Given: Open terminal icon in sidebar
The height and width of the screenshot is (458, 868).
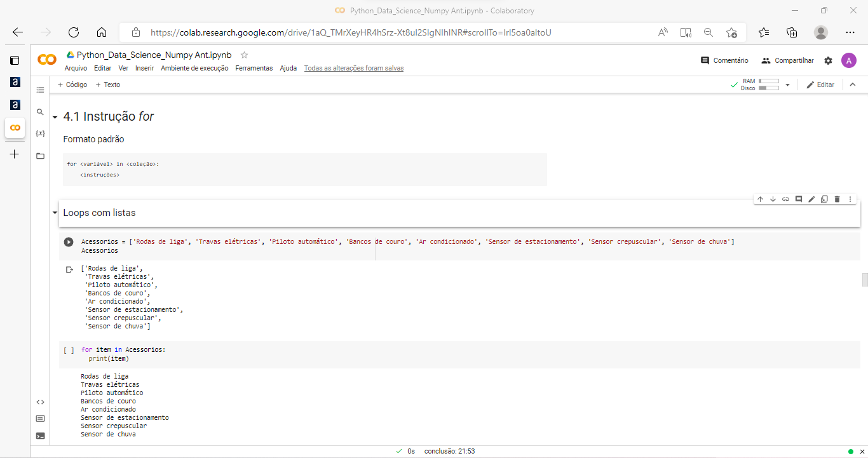Looking at the screenshot, I should [x=40, y=436].
